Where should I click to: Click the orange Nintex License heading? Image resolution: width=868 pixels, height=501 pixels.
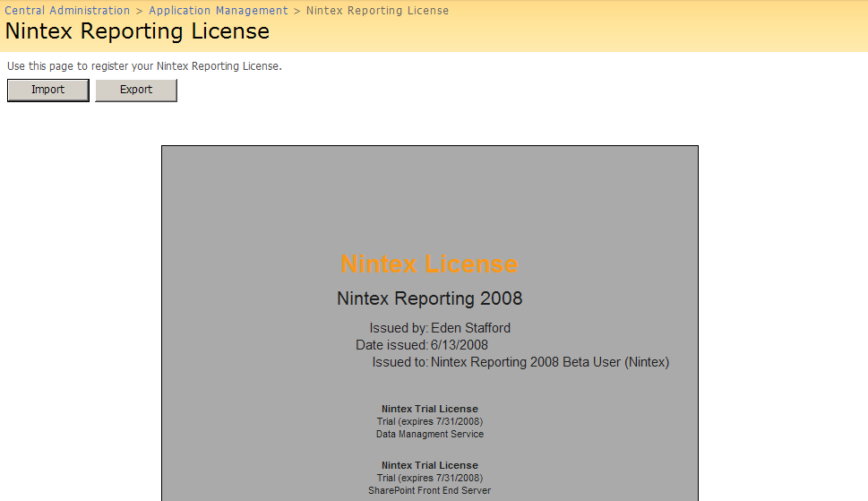tap(429, 264)
